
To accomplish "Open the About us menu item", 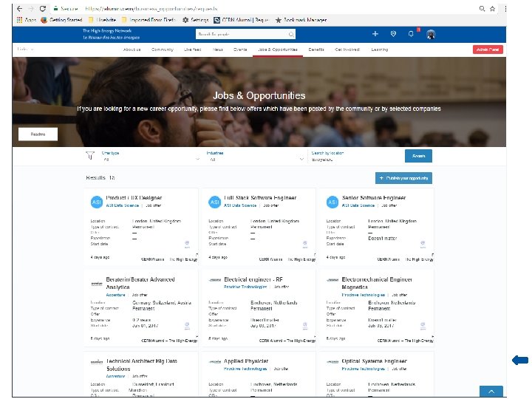I will point(132,50).
